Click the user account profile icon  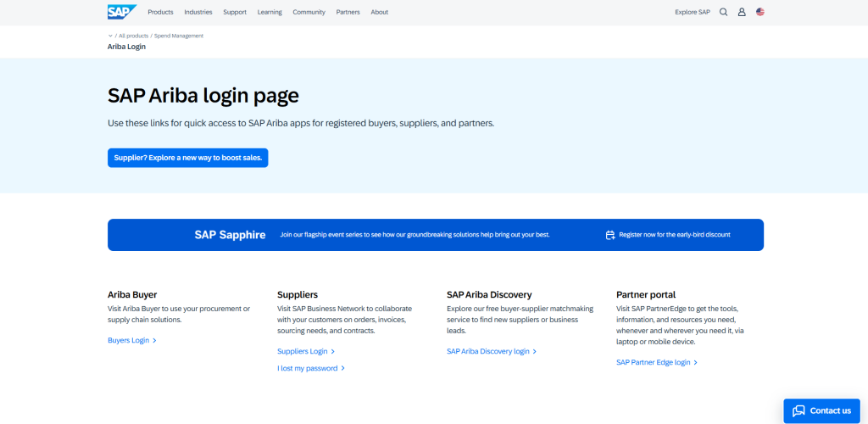(x=742, y=12)
